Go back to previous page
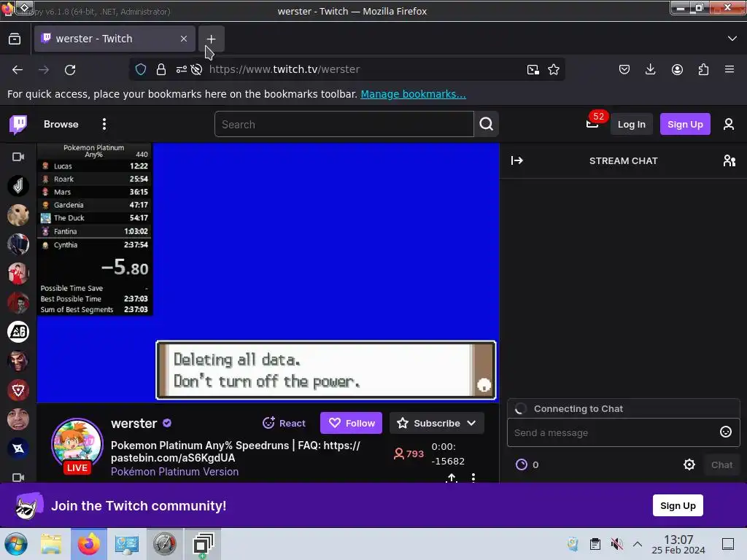 point(18,69)
